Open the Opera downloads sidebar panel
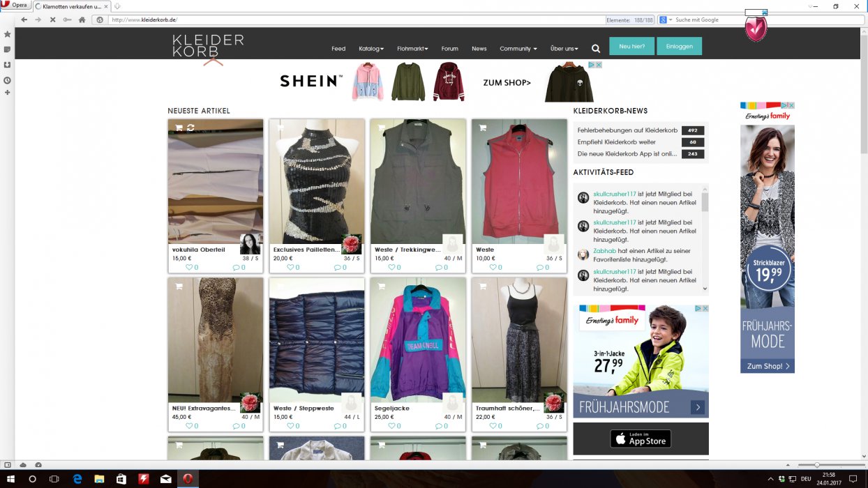Screen dimensions: 868x488 [7, 65]
